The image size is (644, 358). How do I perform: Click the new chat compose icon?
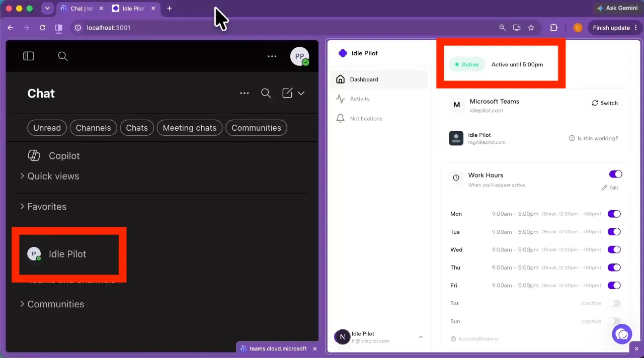pos(287,93)
